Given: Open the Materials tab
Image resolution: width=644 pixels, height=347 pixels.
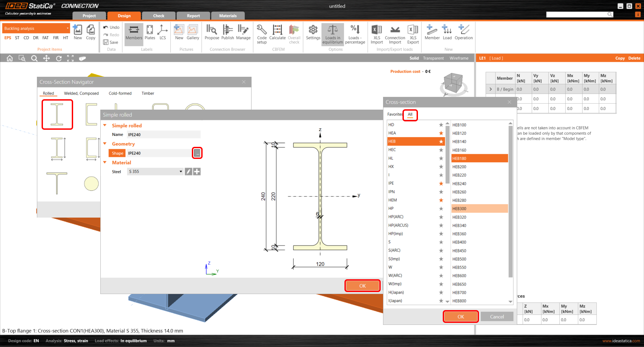Looking at the screenshot, I should point(228,16).
